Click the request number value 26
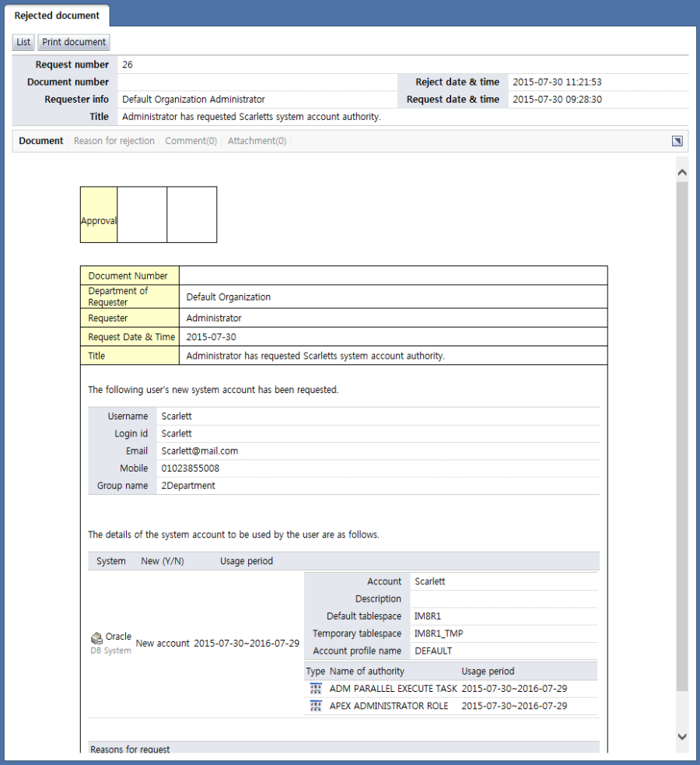The height and width of the screenshot is (765, 700). coord(128,65)
